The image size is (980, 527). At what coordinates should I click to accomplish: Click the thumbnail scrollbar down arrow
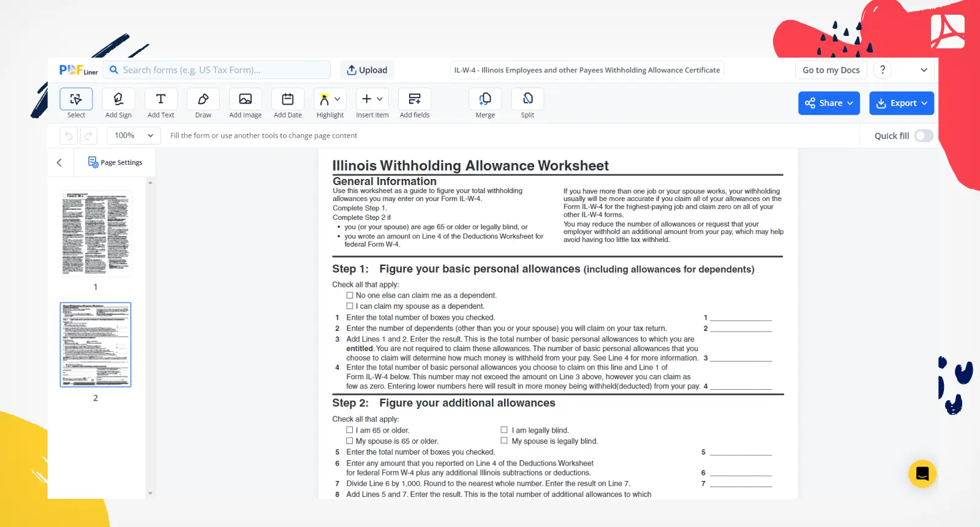(x=150, y=493)
